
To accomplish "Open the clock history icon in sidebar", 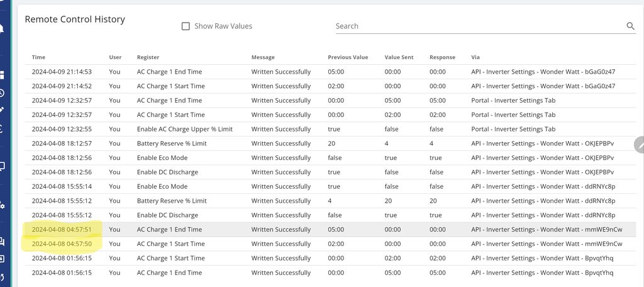I will [x=2, y=93].
